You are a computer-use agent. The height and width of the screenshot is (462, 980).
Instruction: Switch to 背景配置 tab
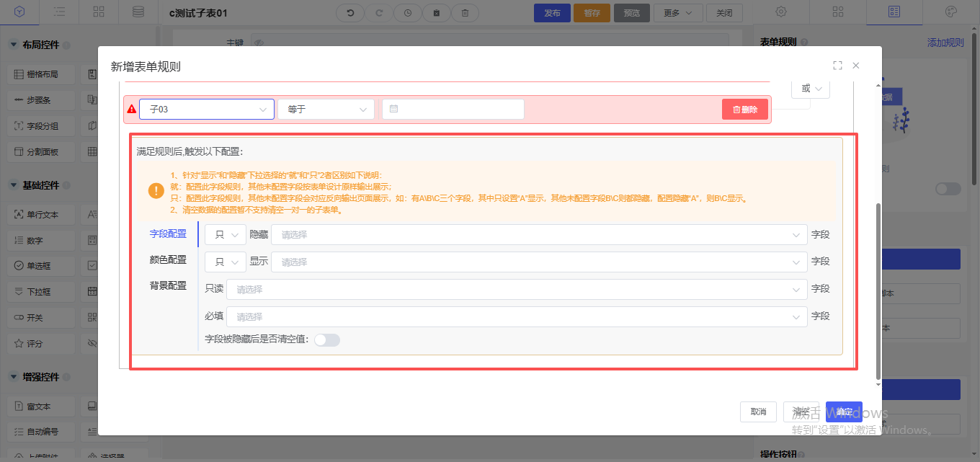pyautogui.click(x=168, y=285)
